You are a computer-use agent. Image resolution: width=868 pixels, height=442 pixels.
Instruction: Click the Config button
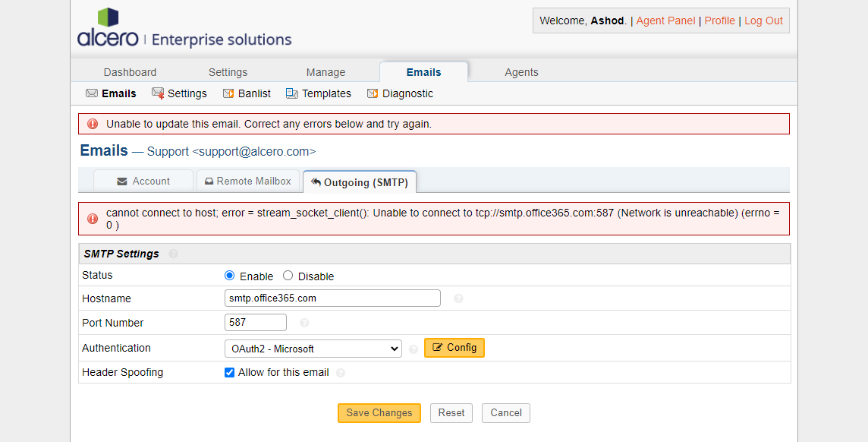pos(454,348)
